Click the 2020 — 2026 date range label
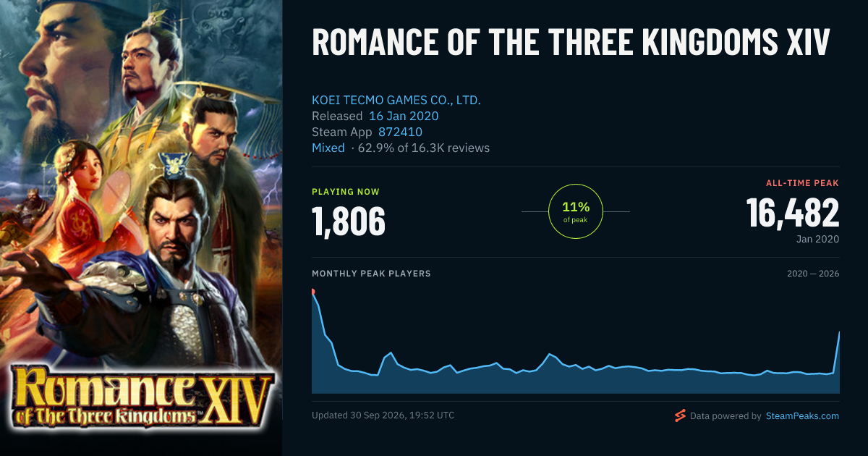Screen dimensions: 868x456 [x=813, y=274]
